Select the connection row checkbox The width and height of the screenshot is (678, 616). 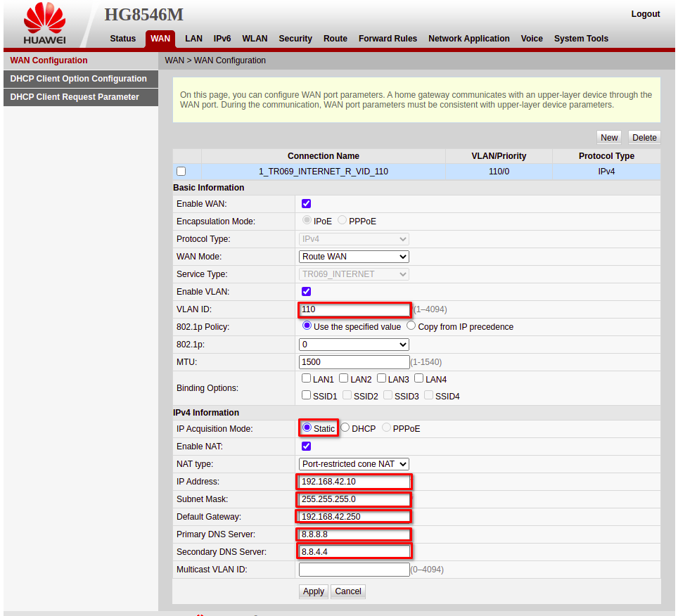[181, 172]
